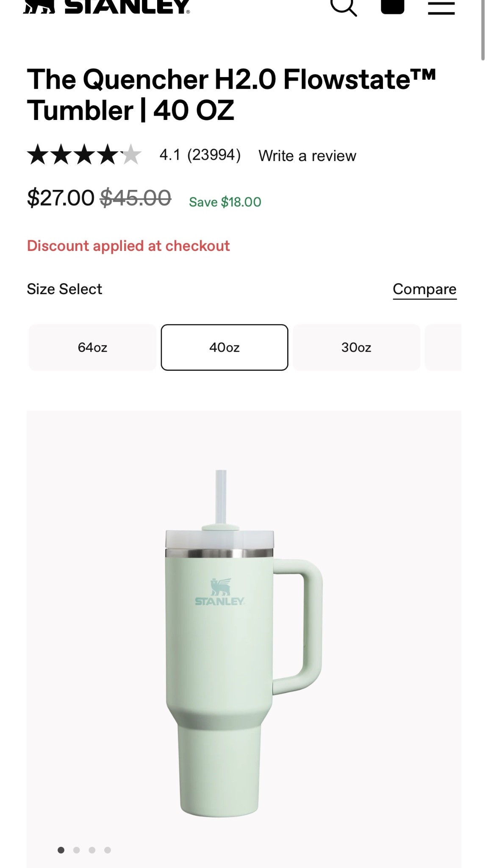488x868 pixels.
Task: Click the star rating display
Action: coord(84,155)
